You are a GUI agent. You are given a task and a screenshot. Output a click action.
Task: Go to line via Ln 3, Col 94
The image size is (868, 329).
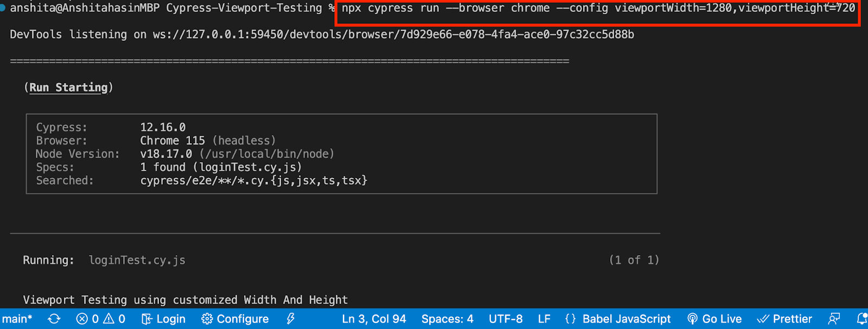tap(374, 319)
